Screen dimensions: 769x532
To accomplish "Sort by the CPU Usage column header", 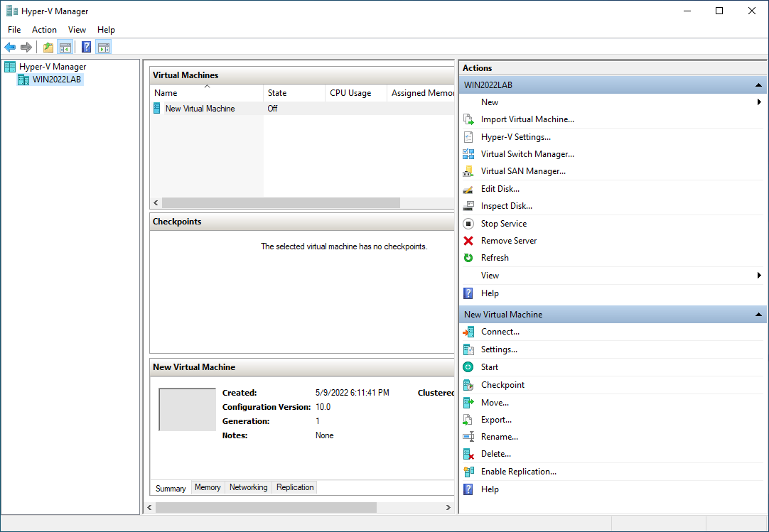I will point(356,93).
